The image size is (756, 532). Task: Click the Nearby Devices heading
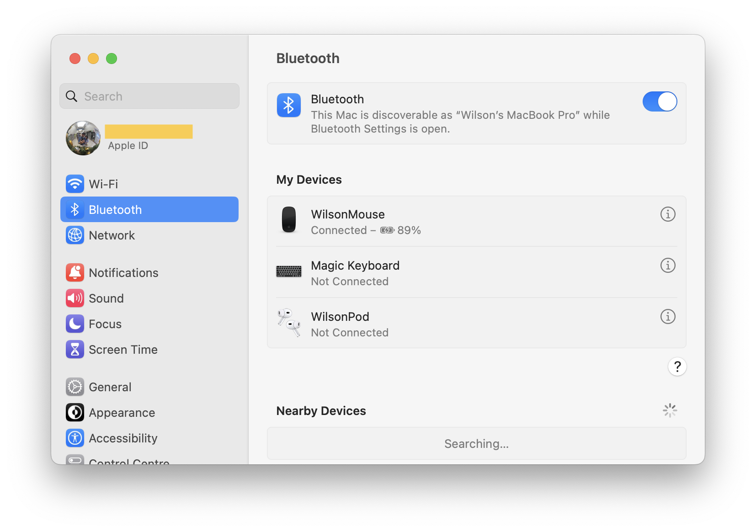(321, 411)
